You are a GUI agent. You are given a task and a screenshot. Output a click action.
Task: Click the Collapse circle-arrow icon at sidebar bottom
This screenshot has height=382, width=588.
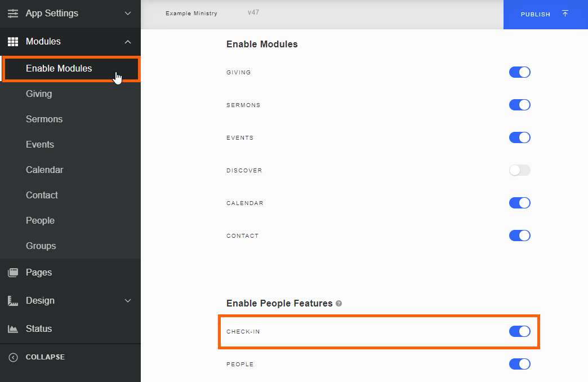click(14, 357)
